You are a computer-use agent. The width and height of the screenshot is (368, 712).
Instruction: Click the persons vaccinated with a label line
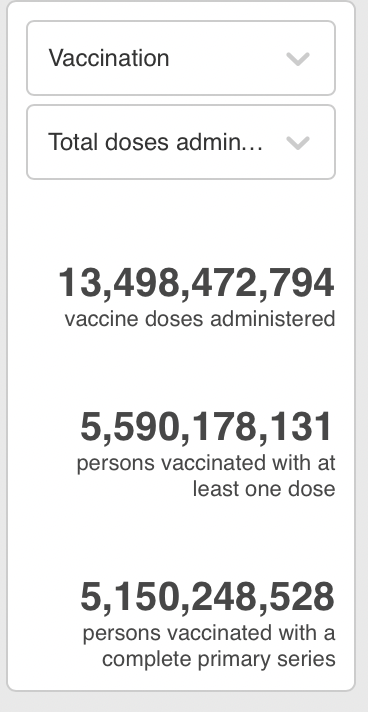coord(209,633)
